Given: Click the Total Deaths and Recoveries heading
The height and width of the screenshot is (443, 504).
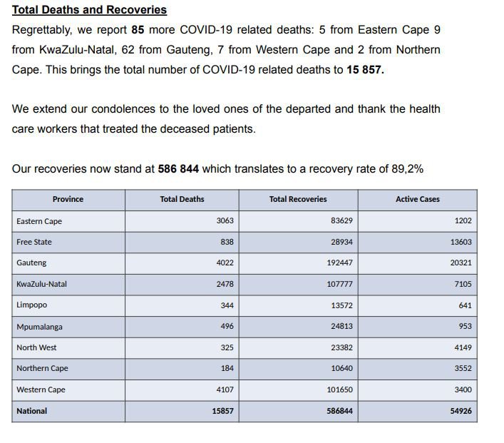Looking at the screenshot, I should click(x=89, y=10).
